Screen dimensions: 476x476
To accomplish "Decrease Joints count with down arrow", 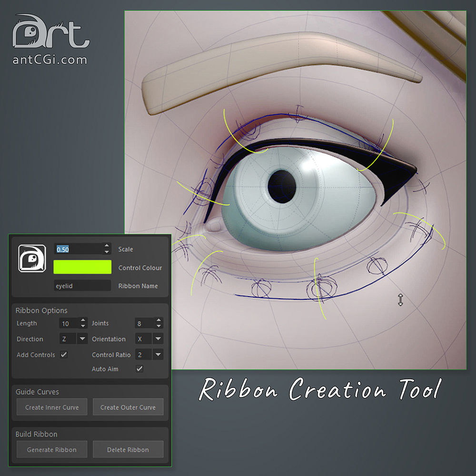I will [x=159, y=326].
